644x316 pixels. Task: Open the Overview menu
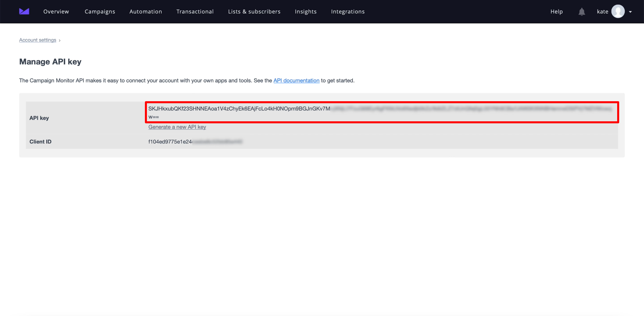point(56,11)
